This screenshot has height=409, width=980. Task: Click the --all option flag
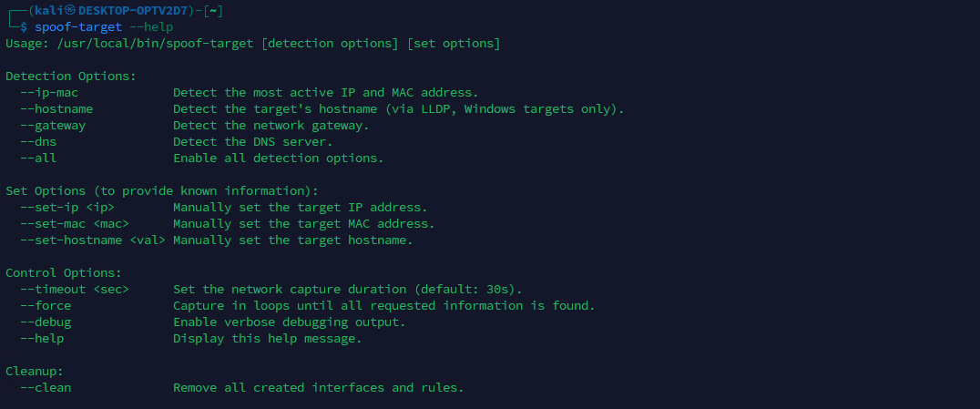[38, 158]
